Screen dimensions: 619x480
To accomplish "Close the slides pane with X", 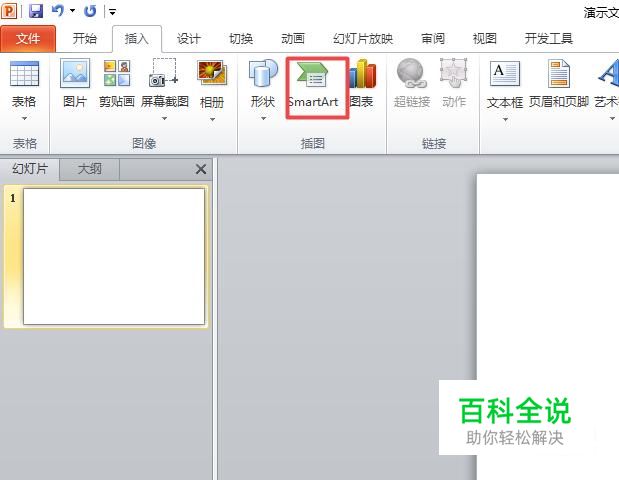I will 201,169.
